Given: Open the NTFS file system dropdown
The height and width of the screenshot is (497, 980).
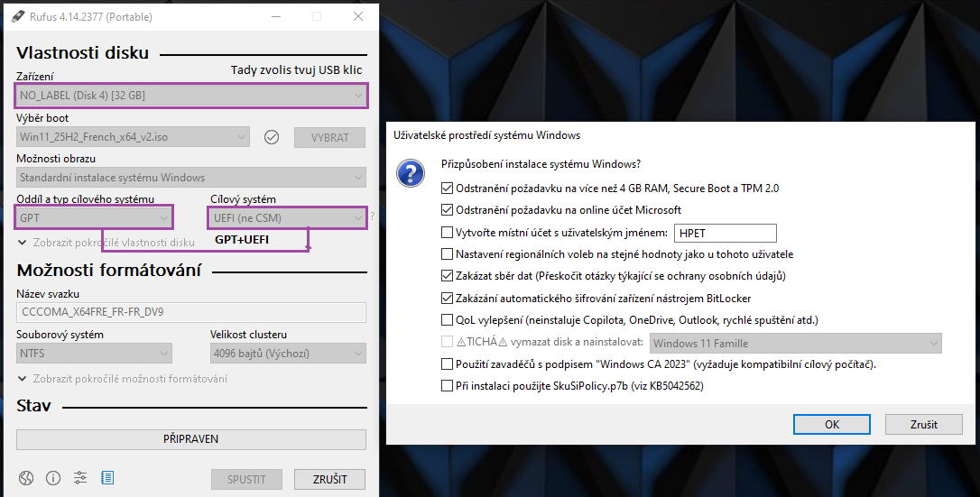Looking at the screenshot, I should [x=95, y=354].
